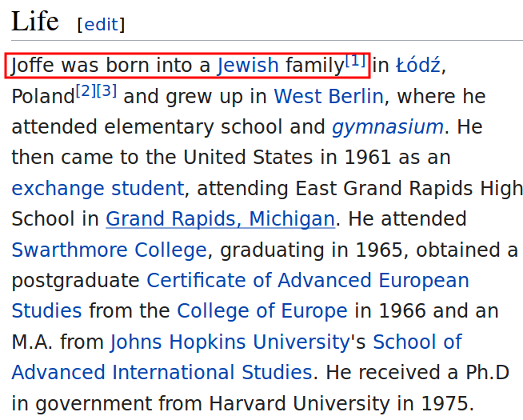
Task: Open the West Berlin article link
Action: (328, 97)
